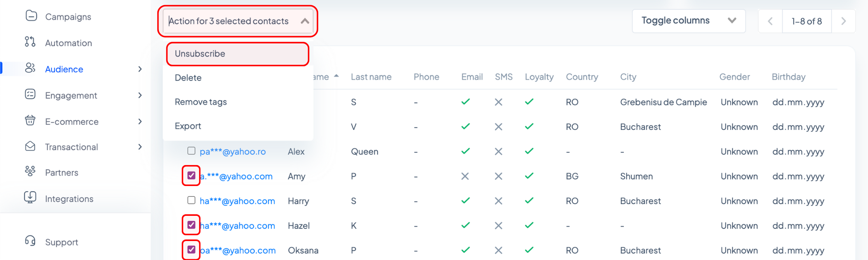Click the Engagement icon in sidebar
Image resolution: width=868 pixels, height=260 pixels.
[x=30, y=95]
